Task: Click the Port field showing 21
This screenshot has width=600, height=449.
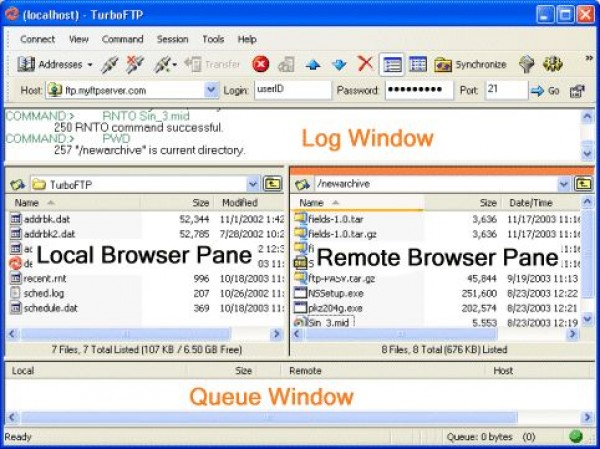Action: click(x=506, y=90)
